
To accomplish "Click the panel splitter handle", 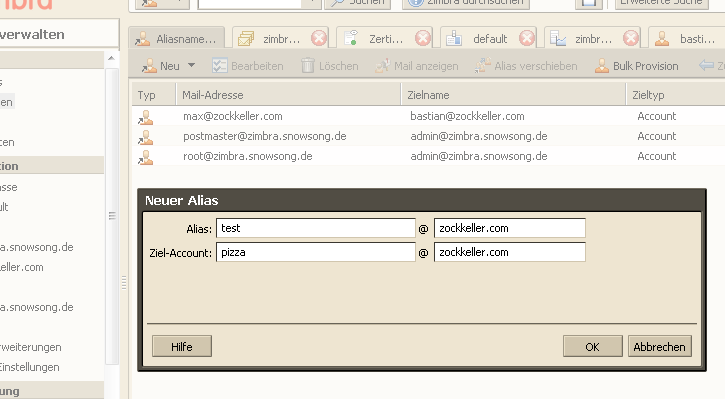I will tap(124, 282).
